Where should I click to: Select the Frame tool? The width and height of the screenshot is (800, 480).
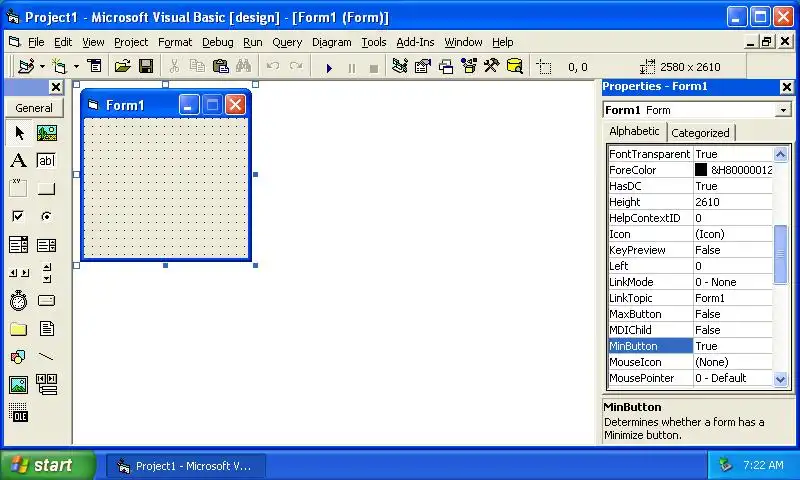pos(19,188)
